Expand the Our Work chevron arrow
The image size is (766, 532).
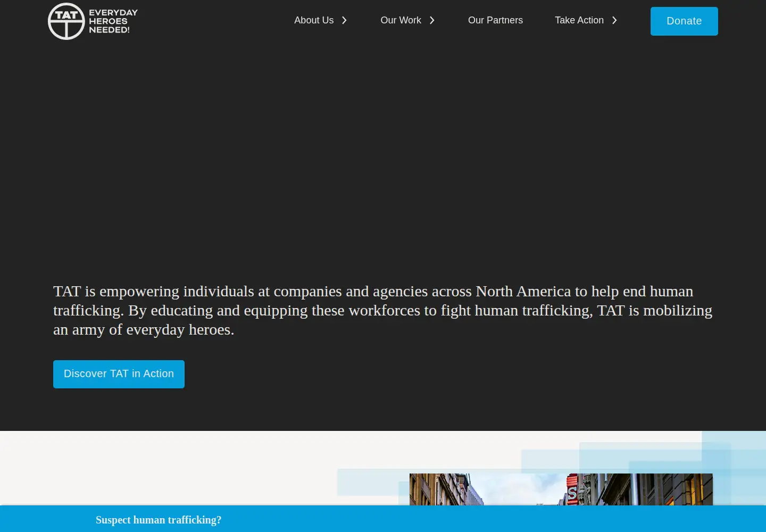pos(432,20)
